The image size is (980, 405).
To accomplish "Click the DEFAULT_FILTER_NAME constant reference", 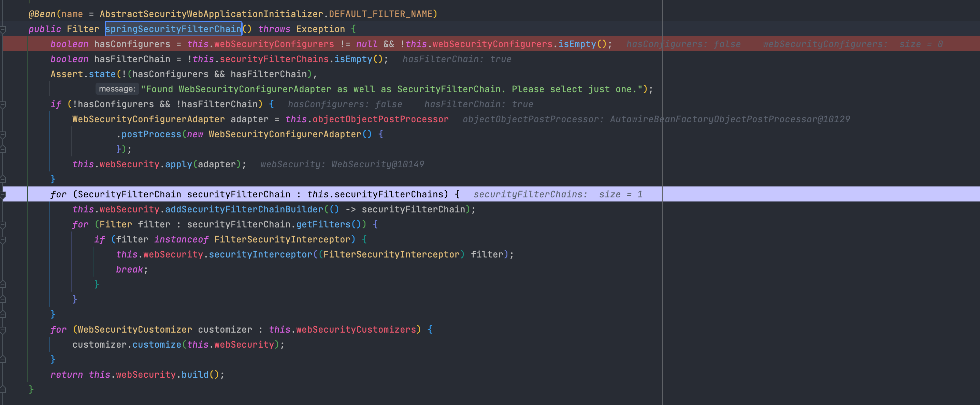I will 380,14.
